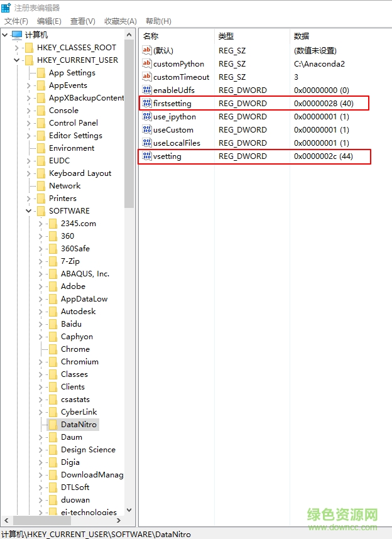
Task: Click the Console folder icon
Action: pyautogui.click(x=41, y=111)
